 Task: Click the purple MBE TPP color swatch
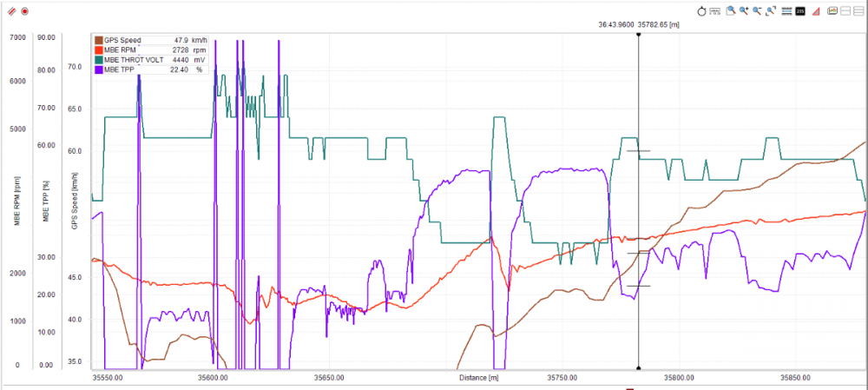pos(99,69)
